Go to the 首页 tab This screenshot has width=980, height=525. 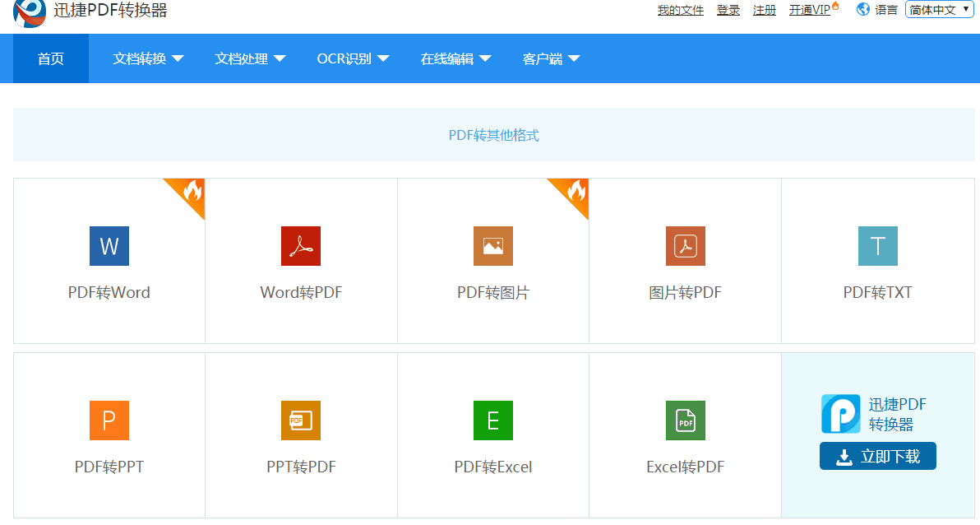pos(51,58)
